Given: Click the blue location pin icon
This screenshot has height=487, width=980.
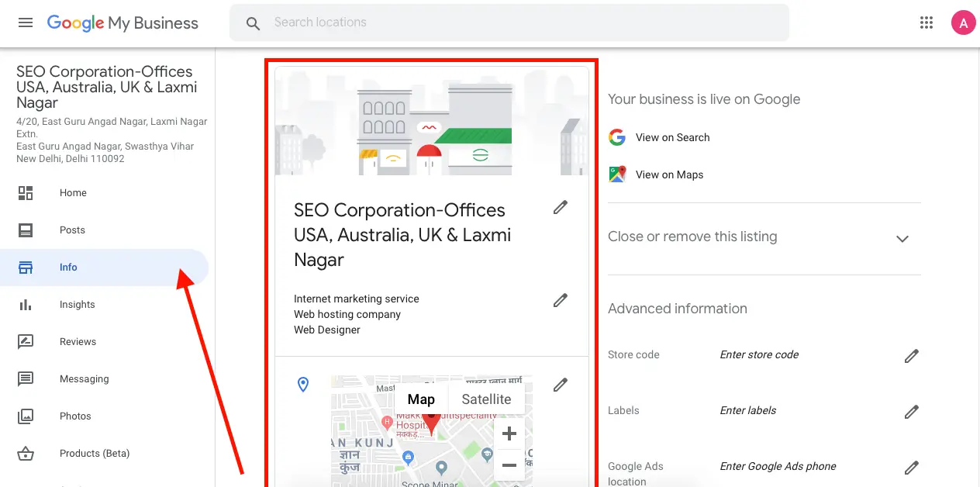Looking at the screenshot, I should (x=303, y=385).
